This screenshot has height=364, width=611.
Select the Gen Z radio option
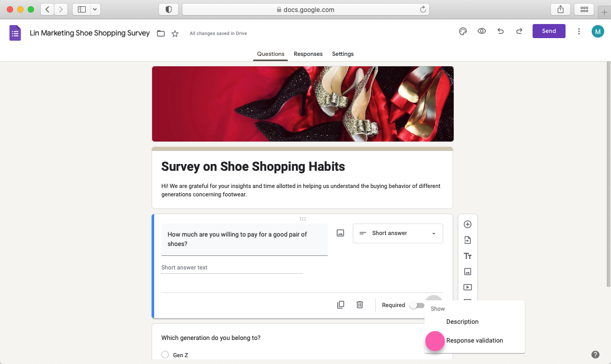point(165,355)
